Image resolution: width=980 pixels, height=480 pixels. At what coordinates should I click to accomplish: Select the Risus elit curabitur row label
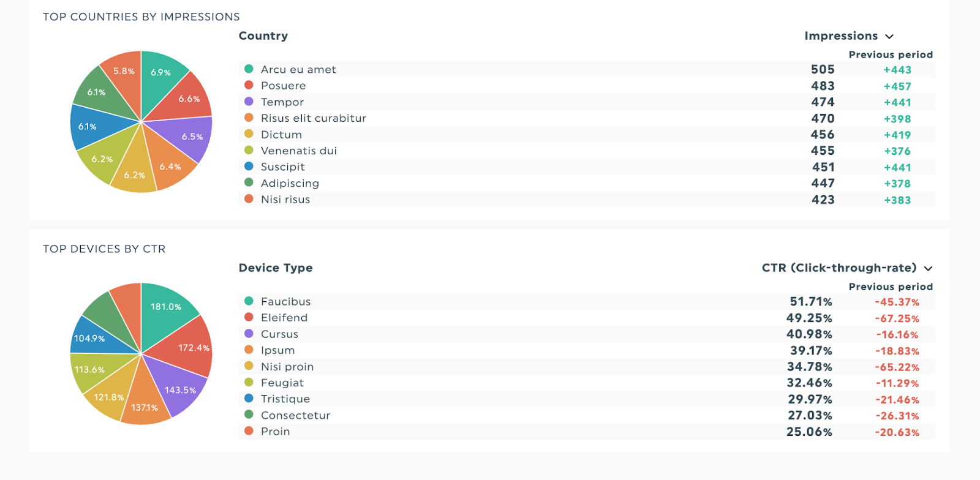pyautogui.click(x=313, y=118)
